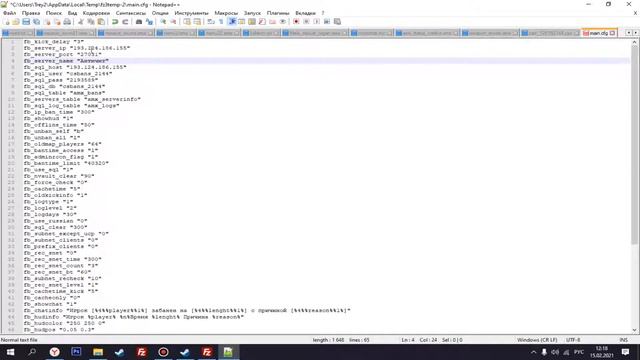
Task: Start macro recording with red dot
Action: coord(296,22)
